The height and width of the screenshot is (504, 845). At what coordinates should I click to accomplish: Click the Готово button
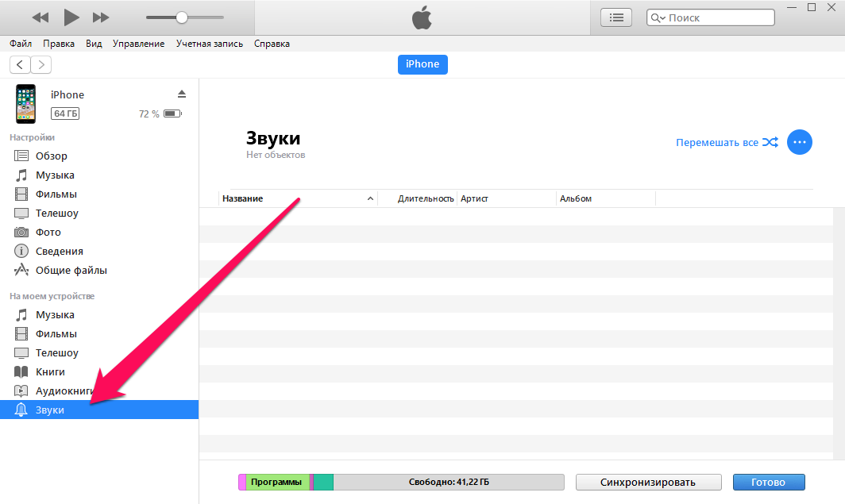pos(769,483)
